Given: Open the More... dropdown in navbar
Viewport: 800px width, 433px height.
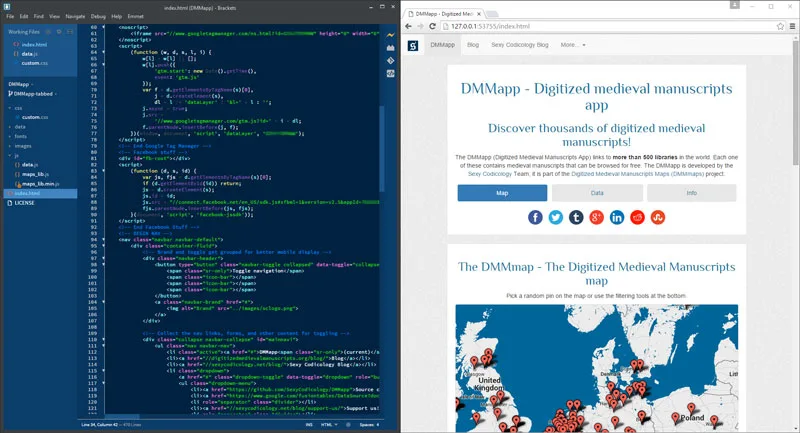Looking at the screenshot, I should pyautogui.click(x=573, y=45).
